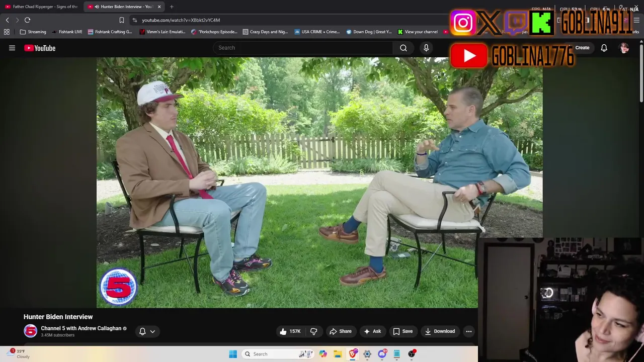644x362 pixels.
Task: Switch to Father Chad Ripperger tab
Action: click(x=41, y=7)
